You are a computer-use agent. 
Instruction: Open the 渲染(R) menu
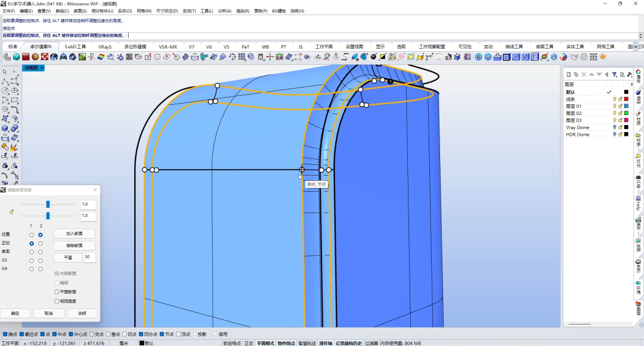click(x=242, y=11)
